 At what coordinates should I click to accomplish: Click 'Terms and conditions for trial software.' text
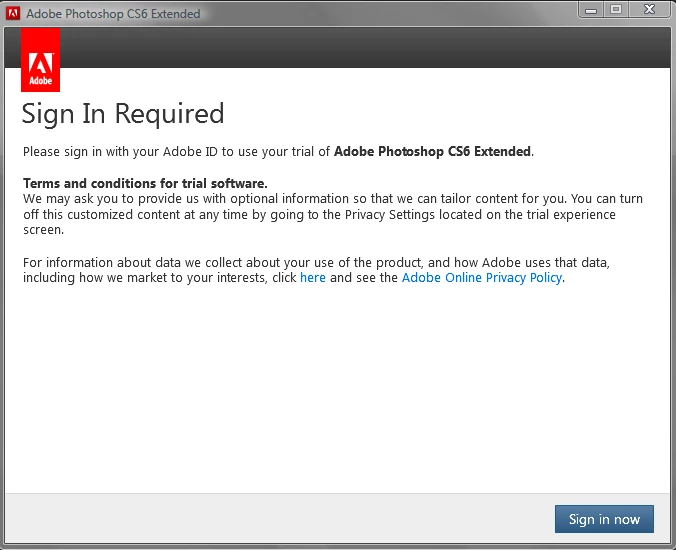click(x=145, y=183)
